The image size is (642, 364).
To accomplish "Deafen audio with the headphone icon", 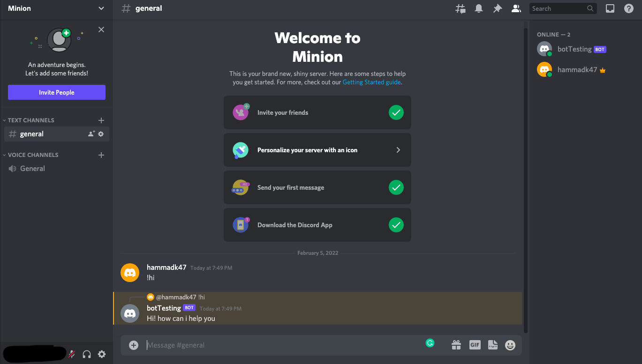I will click(x=86, y=354).
